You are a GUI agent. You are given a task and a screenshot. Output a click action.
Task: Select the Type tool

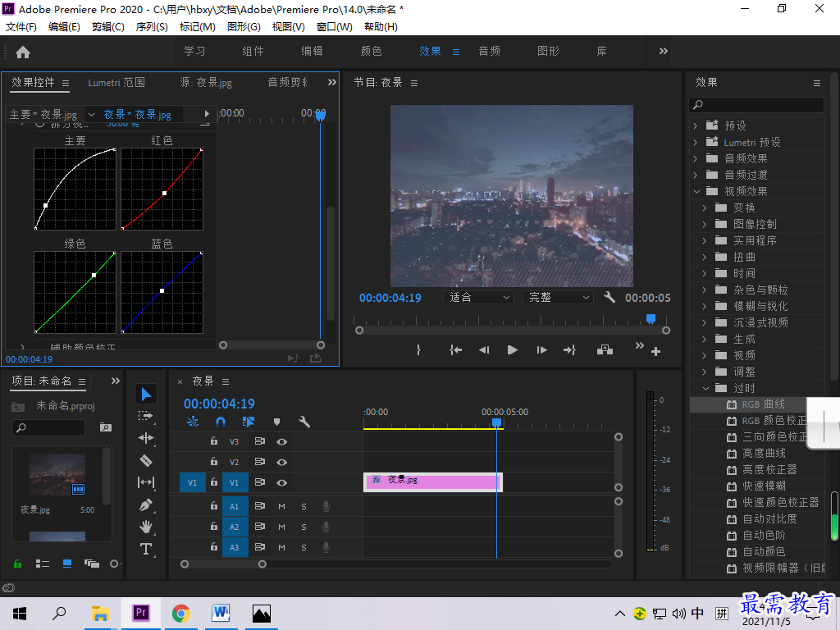tap(146, 549)
